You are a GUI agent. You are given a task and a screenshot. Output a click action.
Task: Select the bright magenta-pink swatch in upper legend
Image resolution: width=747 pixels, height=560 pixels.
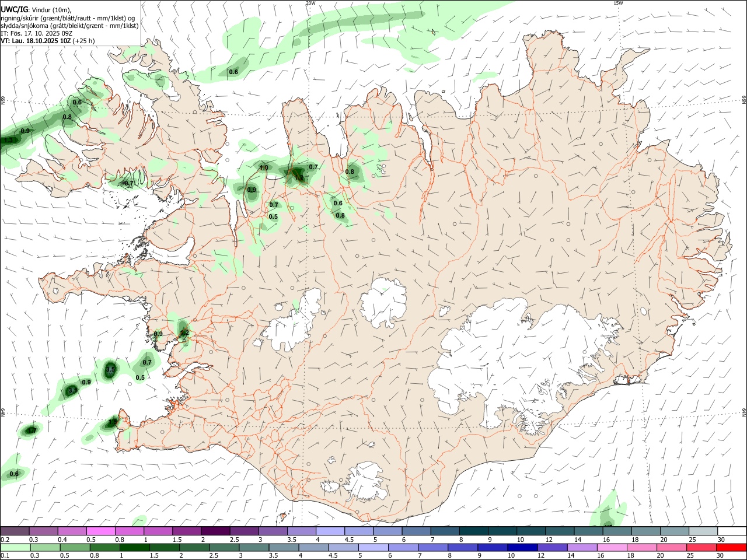click(x=101, y=531)
